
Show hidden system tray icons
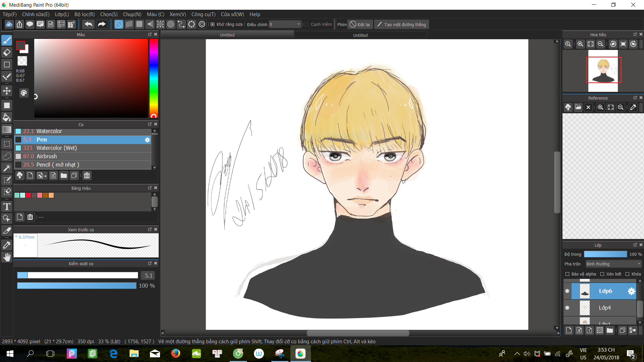[x=517, y=354]
